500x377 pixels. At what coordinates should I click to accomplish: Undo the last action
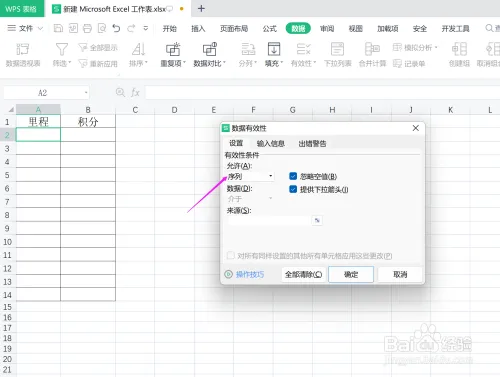(x=116, y=28)
